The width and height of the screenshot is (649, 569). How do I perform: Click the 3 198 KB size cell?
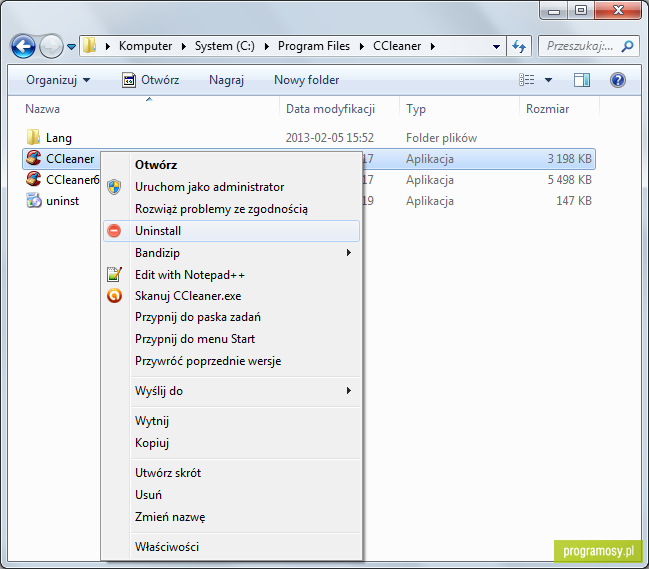click(x=570, y=158)
